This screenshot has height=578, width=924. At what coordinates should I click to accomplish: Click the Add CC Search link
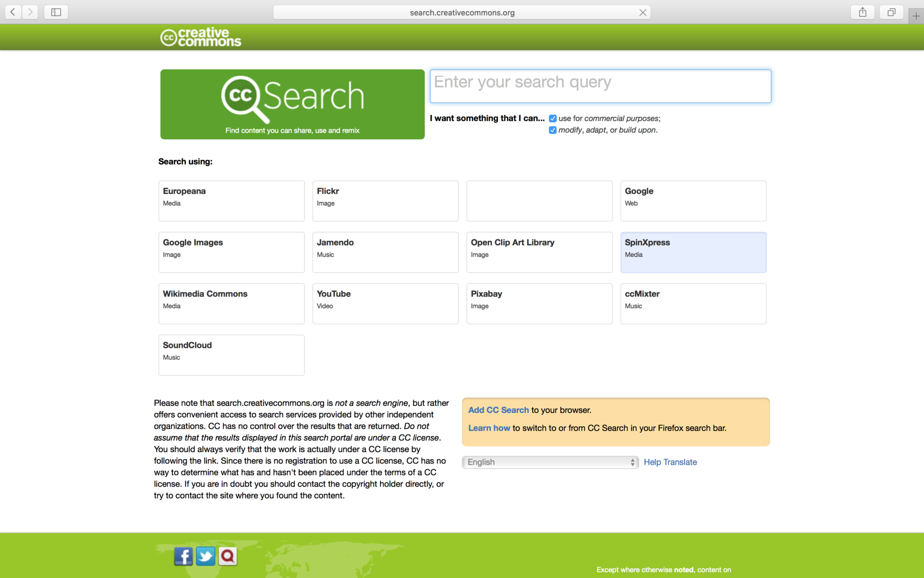498,410
